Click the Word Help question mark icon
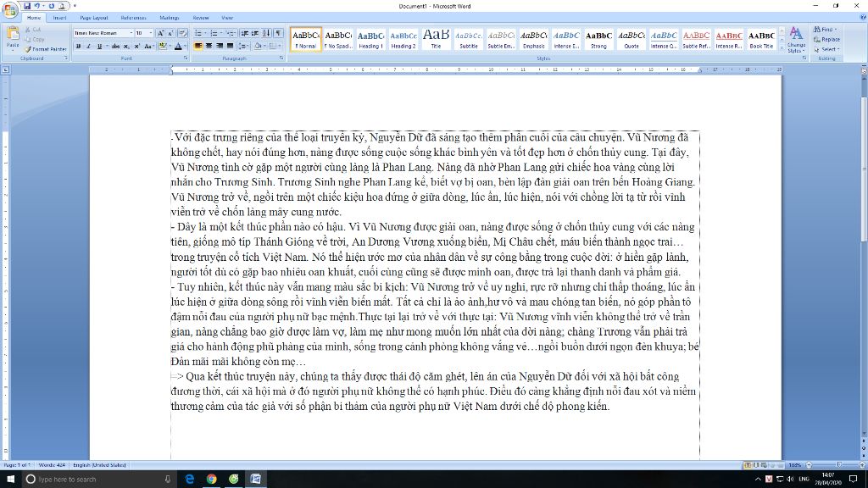 tap(862, 17)
